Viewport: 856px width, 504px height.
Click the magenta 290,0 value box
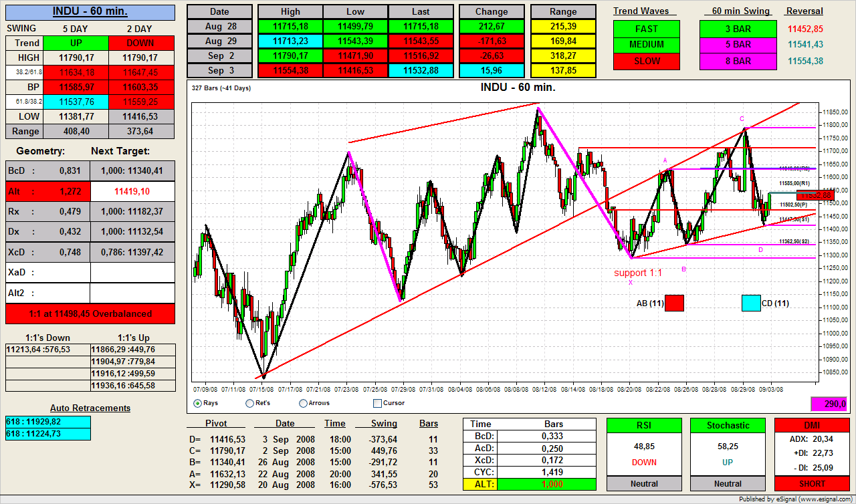click(829, 404)
